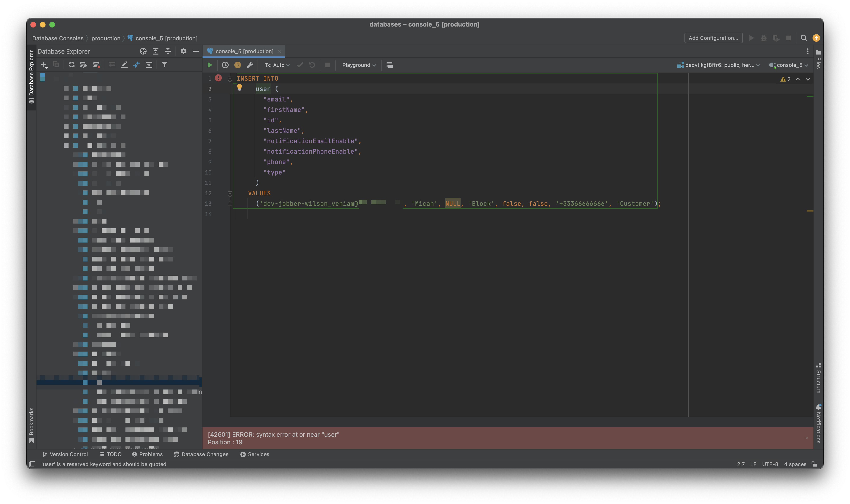This screenshot has height=504, width=850.
Task: Open console settings via the wrench icon
Action: 250,65
